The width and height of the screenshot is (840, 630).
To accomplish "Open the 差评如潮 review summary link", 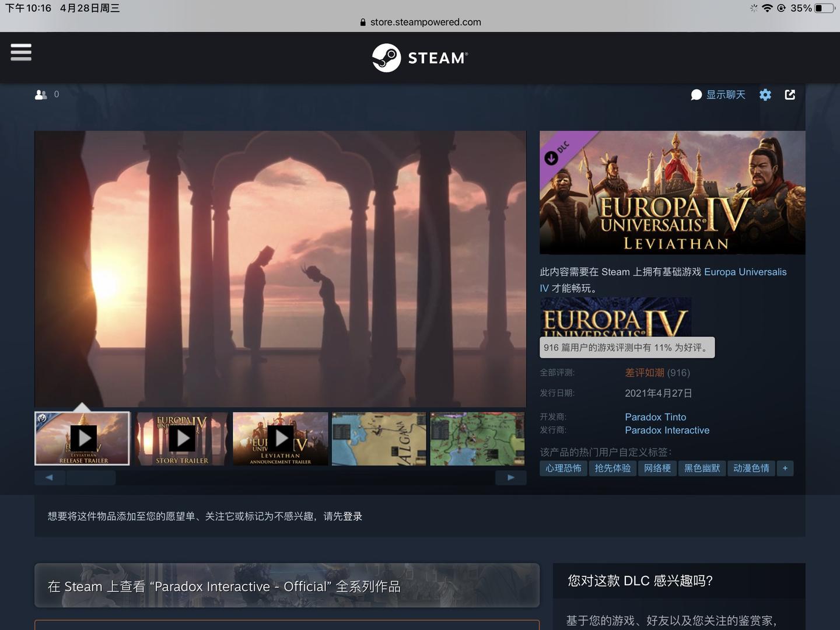I will point(645,372).
